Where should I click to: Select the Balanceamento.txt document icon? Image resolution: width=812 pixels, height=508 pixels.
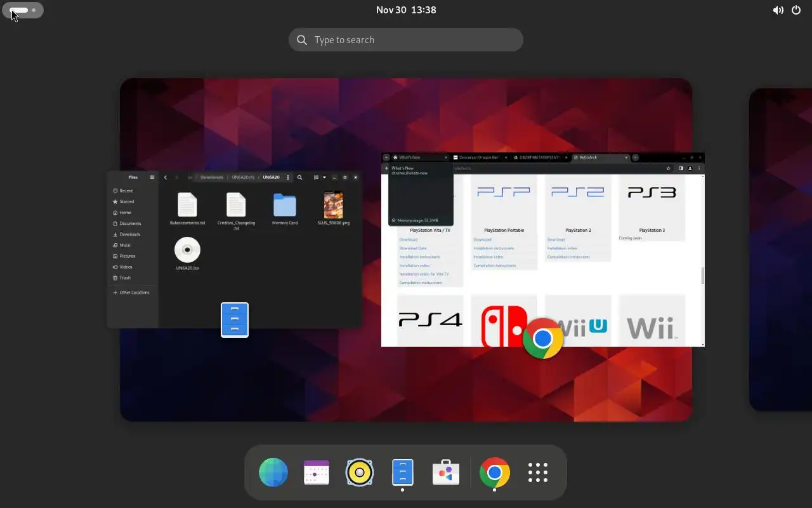187,205
